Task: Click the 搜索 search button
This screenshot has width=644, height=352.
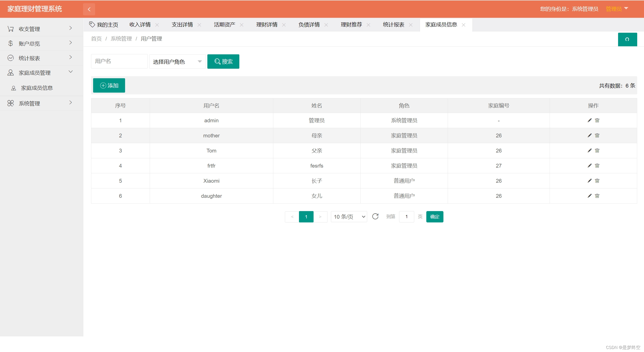Action: (223, 61)
